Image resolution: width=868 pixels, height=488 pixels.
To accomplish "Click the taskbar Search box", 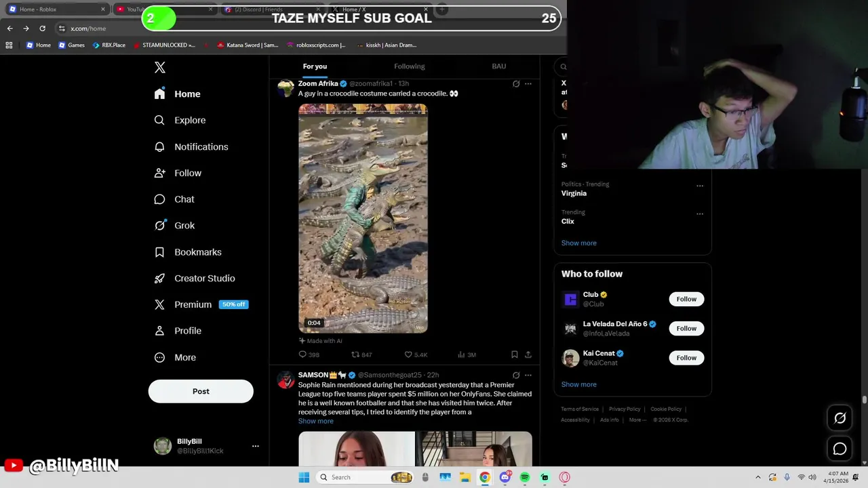I will pos(365,477).
